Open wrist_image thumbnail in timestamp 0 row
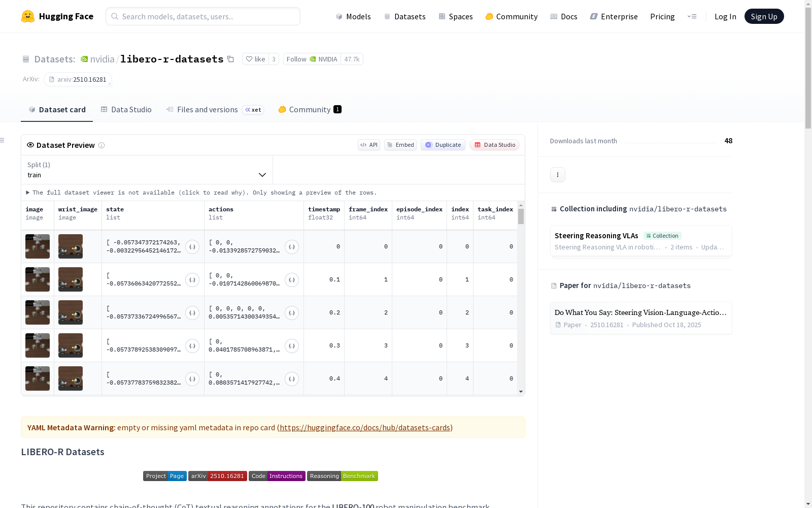This screenshot has width=812, height=508. [71, 246]
